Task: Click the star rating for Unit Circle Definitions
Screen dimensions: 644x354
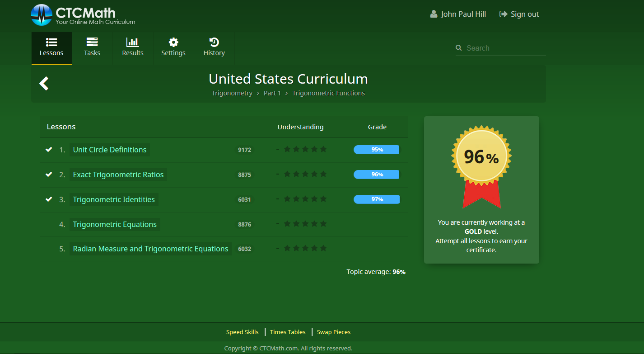Action: [305, 149]
